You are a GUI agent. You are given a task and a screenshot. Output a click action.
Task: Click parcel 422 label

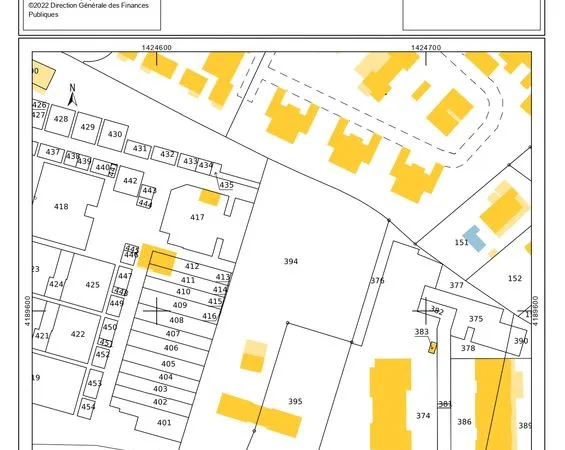tap(78, 334)
